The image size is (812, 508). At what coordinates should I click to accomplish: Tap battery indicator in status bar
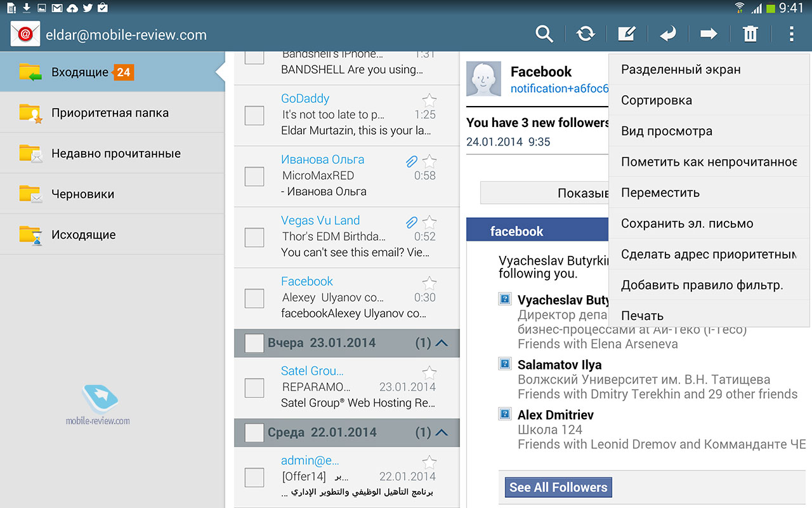pyautogui.click(x=771, y=8)
